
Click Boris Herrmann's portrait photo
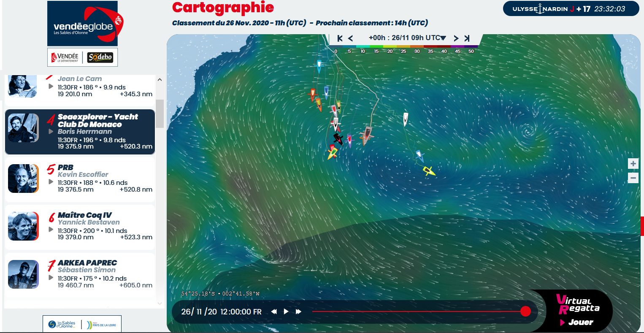pyautogui.click(x=23, y=128)
